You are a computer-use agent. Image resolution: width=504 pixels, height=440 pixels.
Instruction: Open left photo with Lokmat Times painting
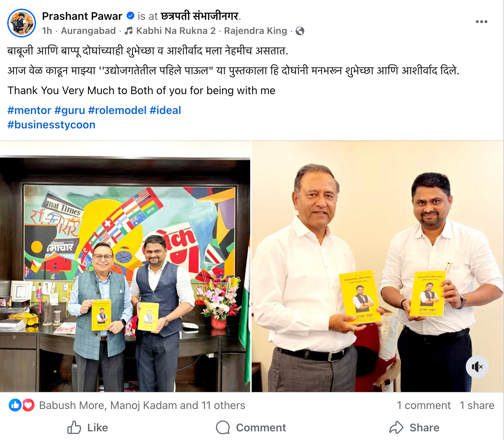[x=125, y=266]
